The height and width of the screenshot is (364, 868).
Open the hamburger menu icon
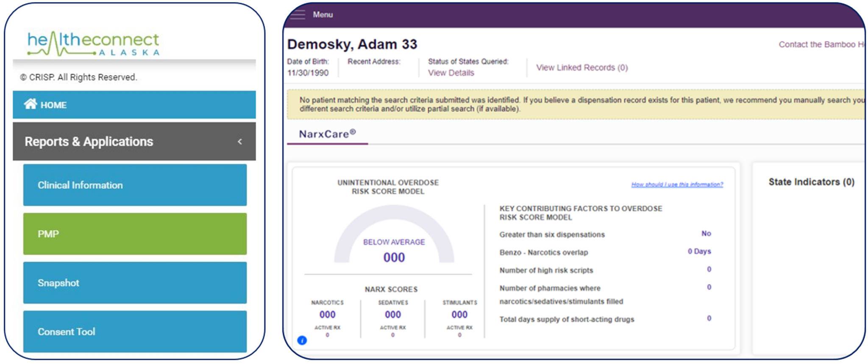coord(298,14)
